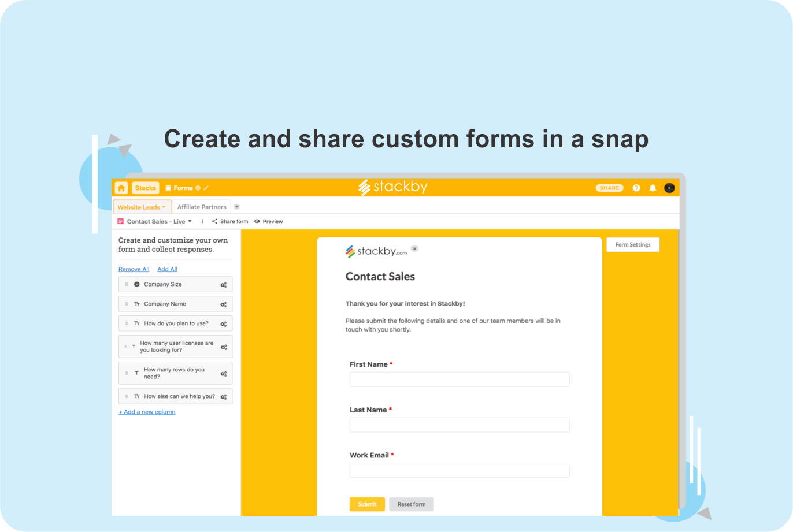This screenshot has height=532, width=793.
Task: Click the pencil icon to rename Forms
Action: point(206,188)
